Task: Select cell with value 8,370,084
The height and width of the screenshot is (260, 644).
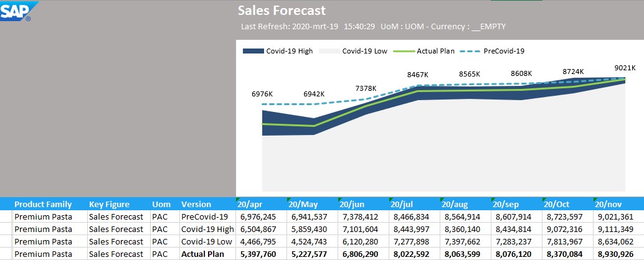Action: coord(567,254)
